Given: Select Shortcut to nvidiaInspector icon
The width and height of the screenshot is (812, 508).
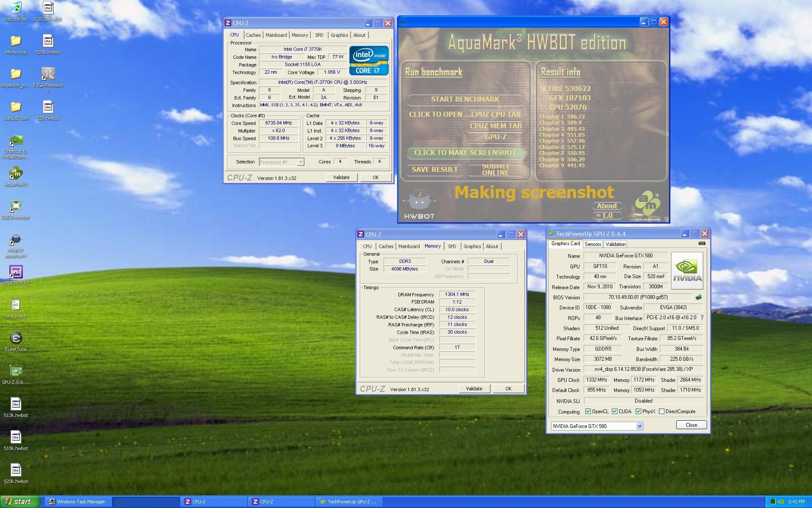Looking at the screenshot, I should [x=16, y=146].
